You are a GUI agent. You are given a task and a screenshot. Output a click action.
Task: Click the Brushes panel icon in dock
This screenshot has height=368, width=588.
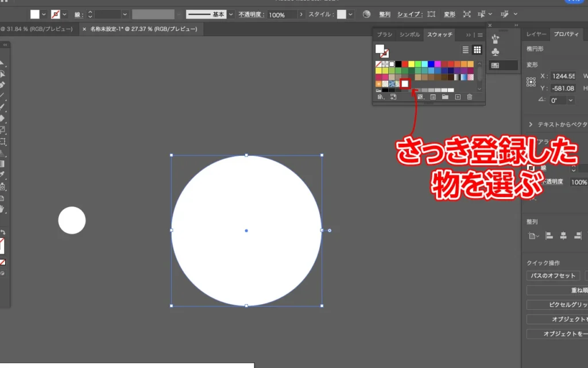click(x=495, y=39)
